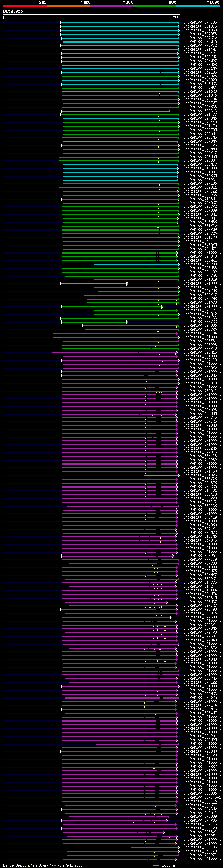Screen dimensions: 223x868
Task: Click the cyan ~100% identity legend swatch
Action: point(198,6)
